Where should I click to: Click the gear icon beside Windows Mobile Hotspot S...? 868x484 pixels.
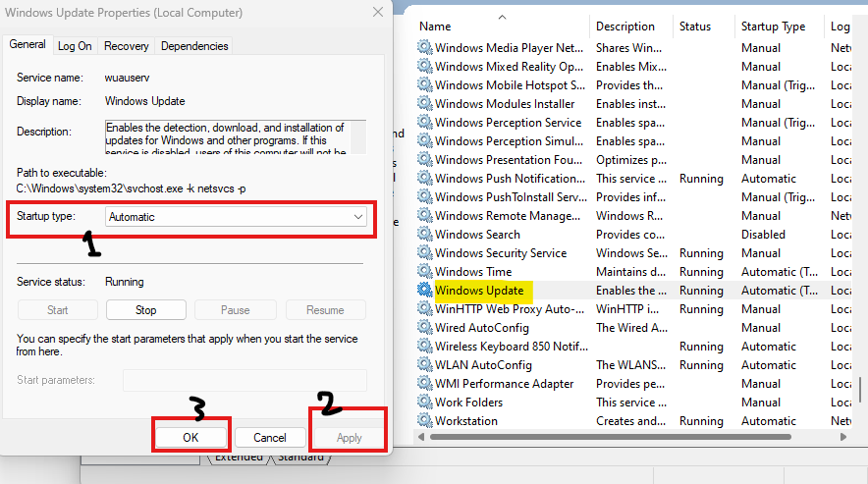(424, 84)
